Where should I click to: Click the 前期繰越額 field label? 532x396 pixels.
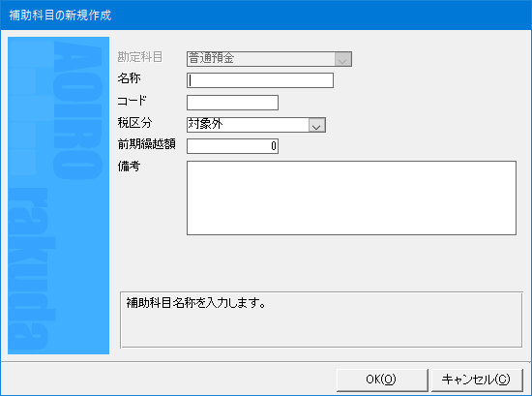(x=147, y=144)
